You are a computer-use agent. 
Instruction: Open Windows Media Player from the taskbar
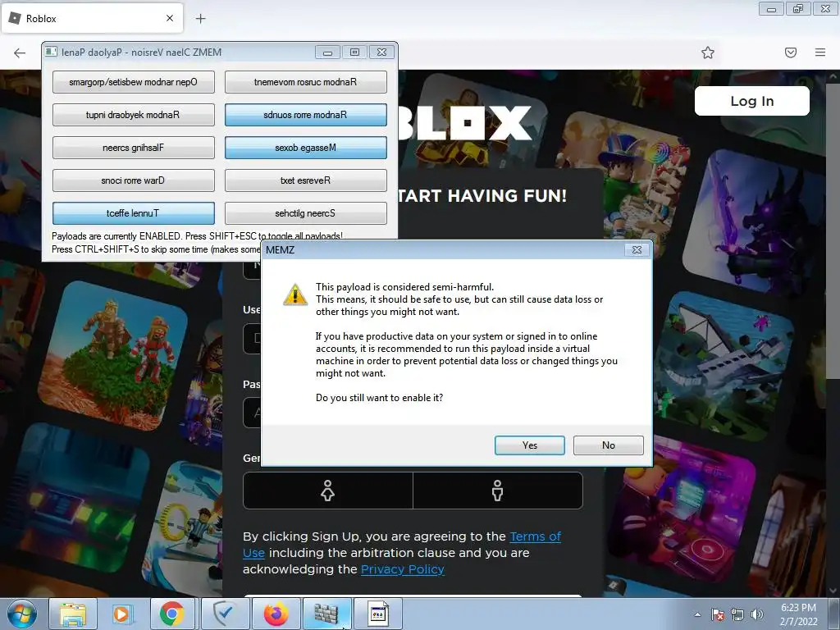click(x=121, y=614)
